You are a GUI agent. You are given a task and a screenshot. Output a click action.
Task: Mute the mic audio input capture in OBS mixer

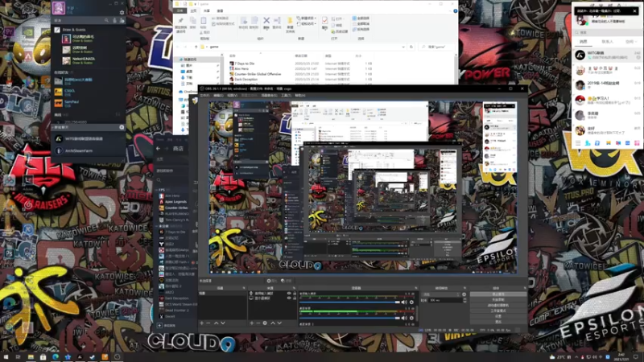pyautogui.click(x=405, y=302)
